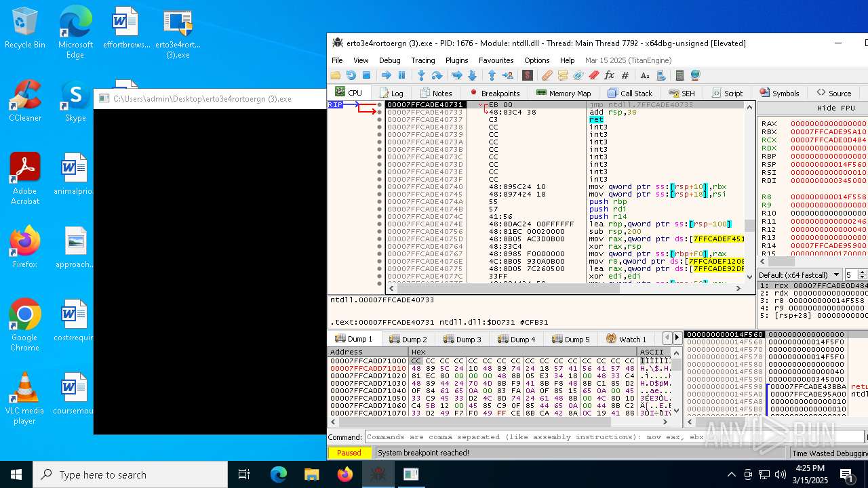Click dump pane horizontal scrollbar track
The image size is (868, 488).
pyautogui.click(x=498, y=421)
